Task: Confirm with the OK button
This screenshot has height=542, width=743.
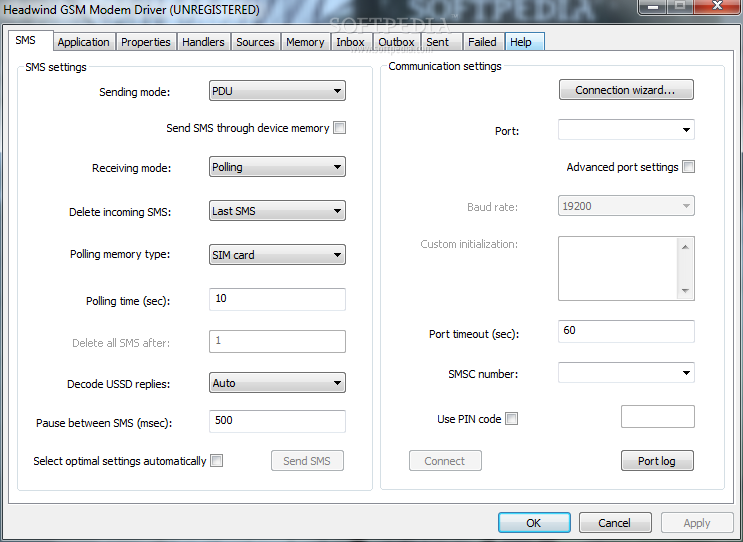Action: click(x=534, y=523)
